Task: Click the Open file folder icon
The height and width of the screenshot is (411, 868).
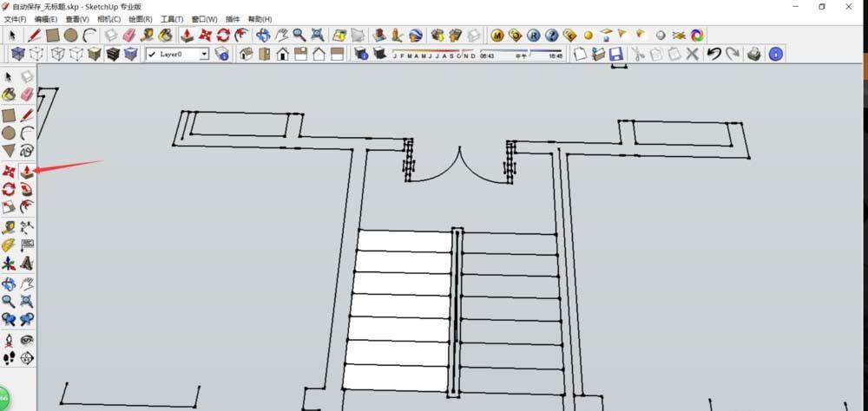Action: [598, 54]
